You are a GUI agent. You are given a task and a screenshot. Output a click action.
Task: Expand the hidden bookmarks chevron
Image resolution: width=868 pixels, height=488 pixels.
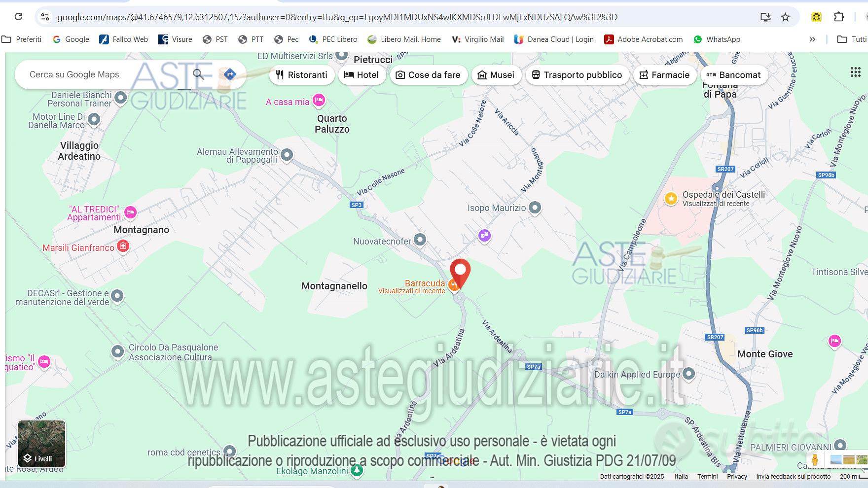point(812,39)
